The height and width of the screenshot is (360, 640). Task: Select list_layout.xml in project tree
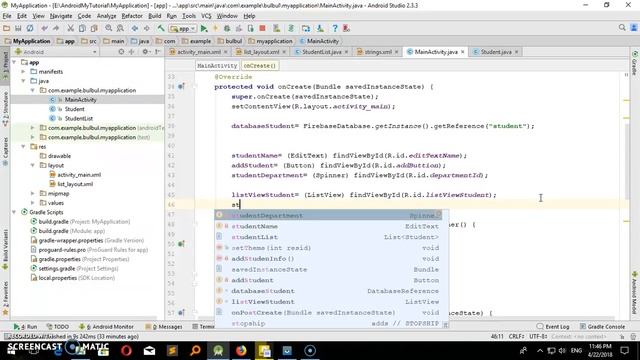75,184
